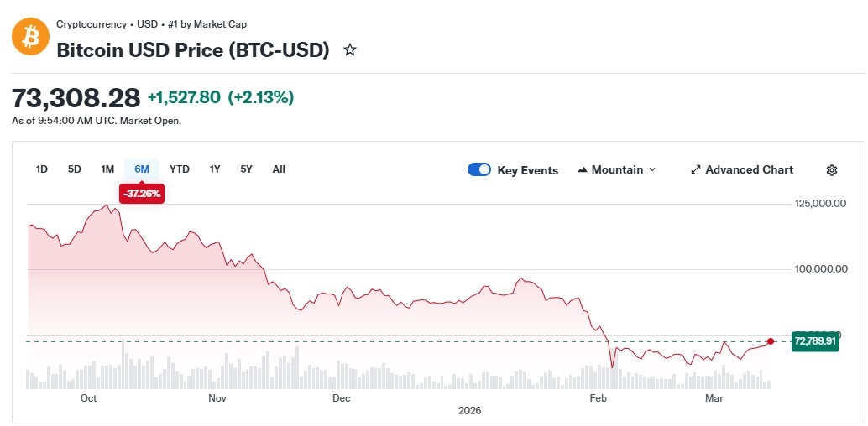The image size is (868, 426).
Task: Toggle the Key Events switch
Action: (x=479, y=169)
